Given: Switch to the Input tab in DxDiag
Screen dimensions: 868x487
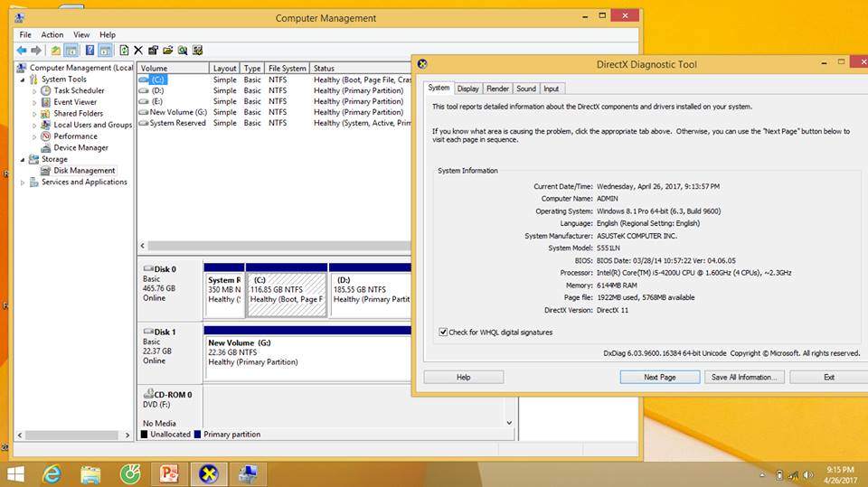Looking at the screenshot, I should [551, 89].
